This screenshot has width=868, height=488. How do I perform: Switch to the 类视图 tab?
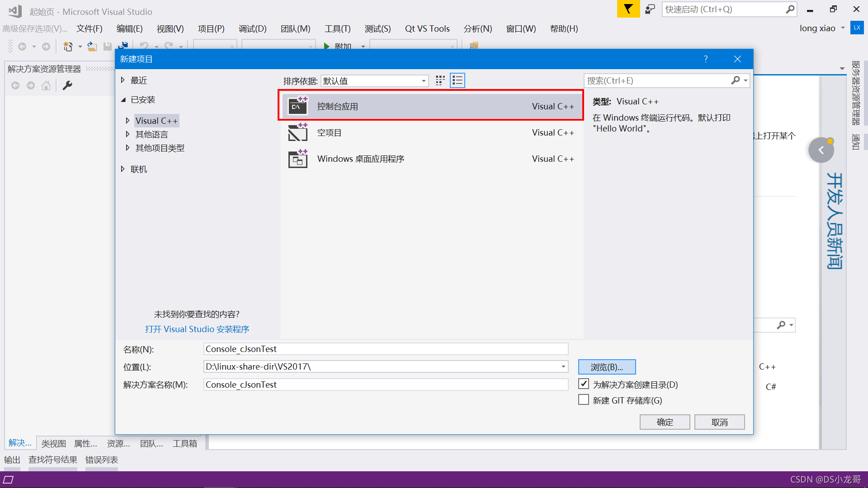click(x=53, y=443)
